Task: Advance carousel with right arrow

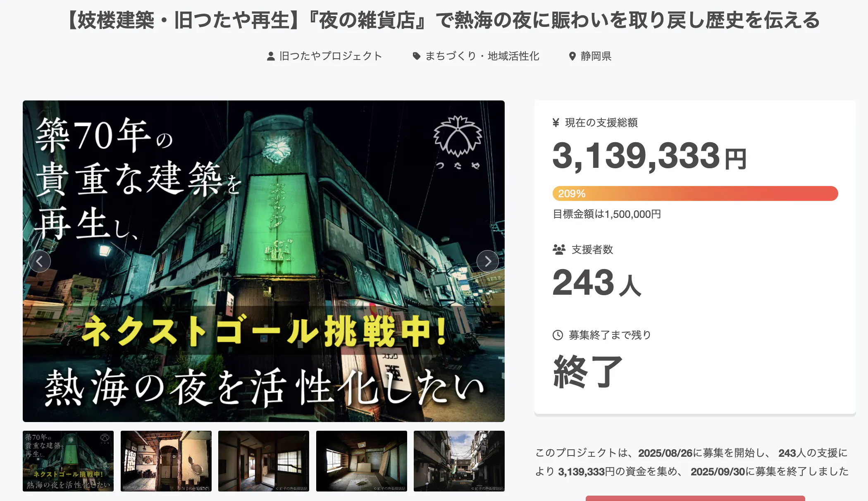Action: point(488,261)
